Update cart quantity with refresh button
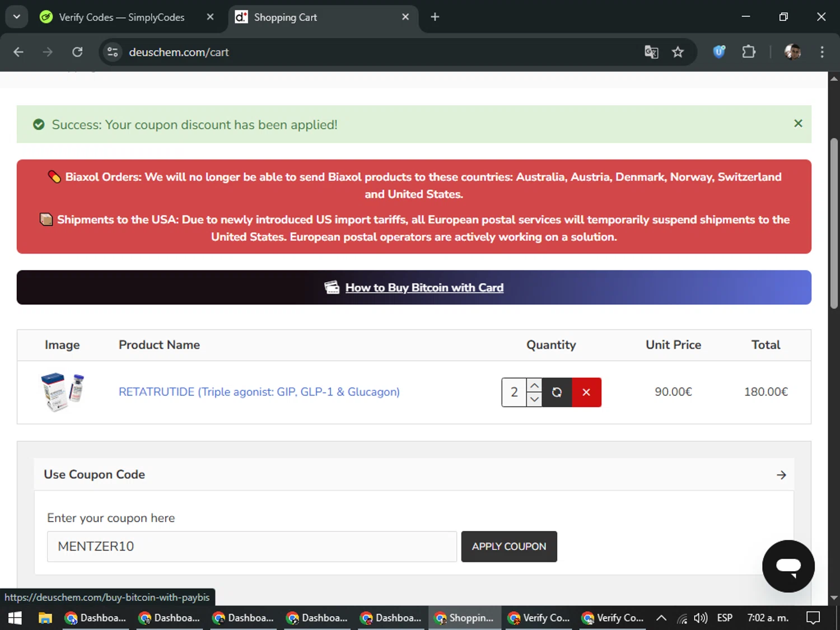Viewport: 840px width, 630px height. 557,393
